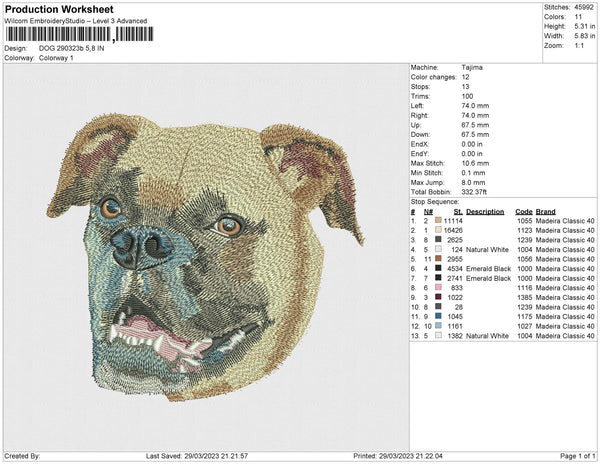Click the 'St.' column header
The image size is (600, 464).
click(x=458, y=212)
